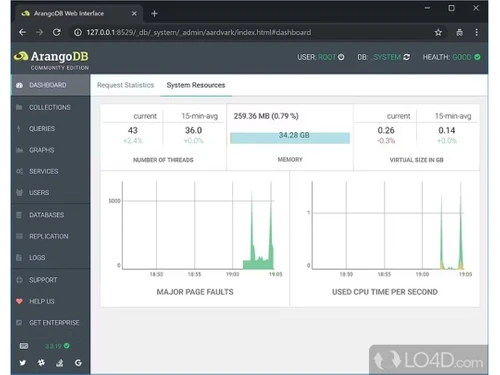Open the Twitter icon link

(x=23, y=363)
